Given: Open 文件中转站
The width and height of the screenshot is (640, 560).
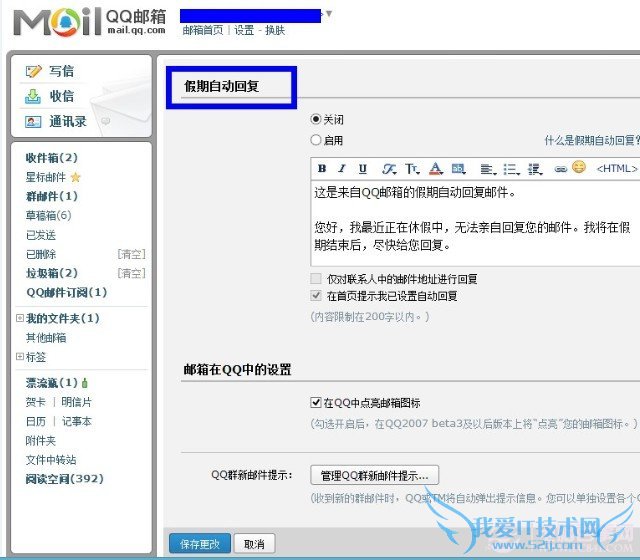Looking at the screenshot, I should [51, 460].
